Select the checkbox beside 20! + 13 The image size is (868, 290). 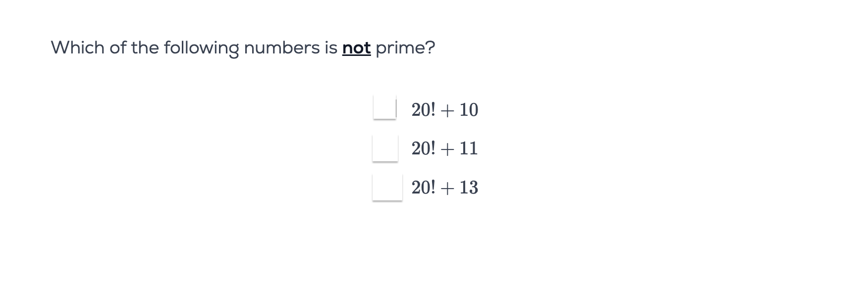tap(387, 187)
